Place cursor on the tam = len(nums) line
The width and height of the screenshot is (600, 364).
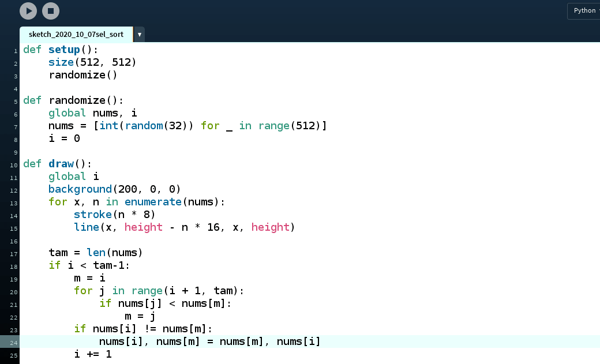(x=95, y=253)
